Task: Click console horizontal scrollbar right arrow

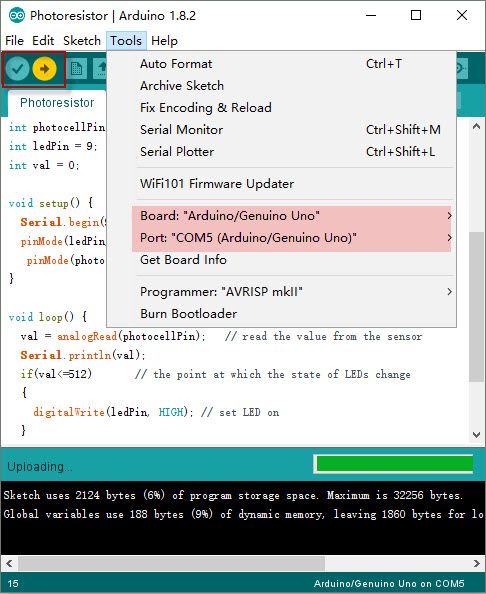Action: (x=477, y=563)
